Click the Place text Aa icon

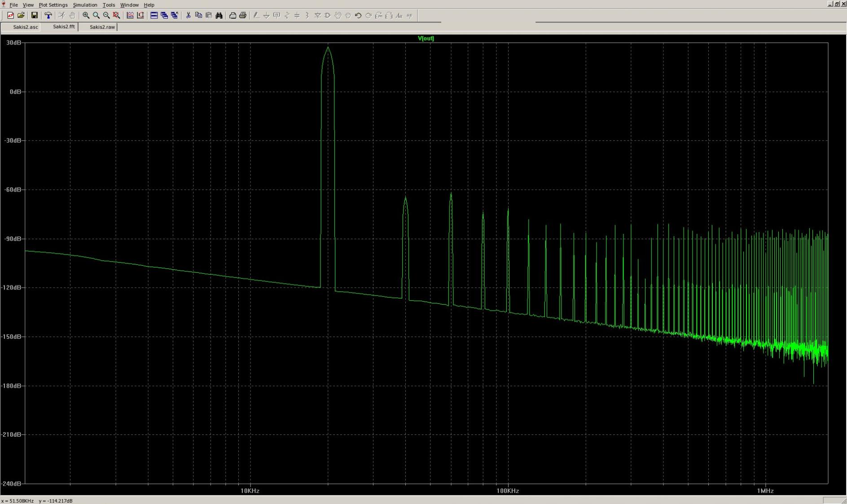coord(399,16)
